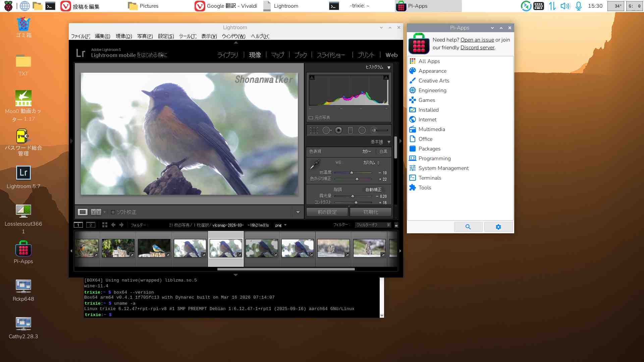Click the 色温度 temperature slider handle

coord(352,173)
